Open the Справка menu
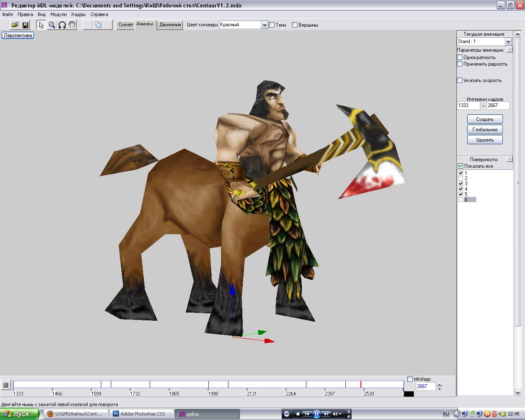Screen dimensions: 525x420 (99, 14)
